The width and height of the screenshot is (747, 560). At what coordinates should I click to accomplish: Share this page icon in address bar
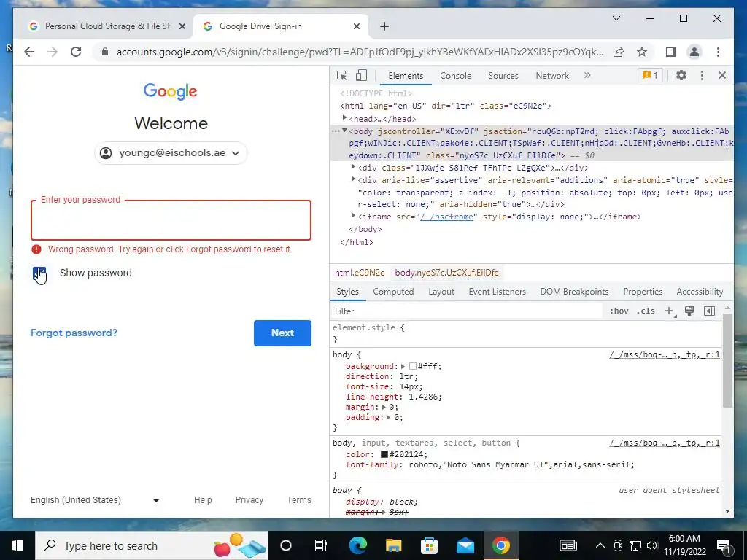point(619,52)
